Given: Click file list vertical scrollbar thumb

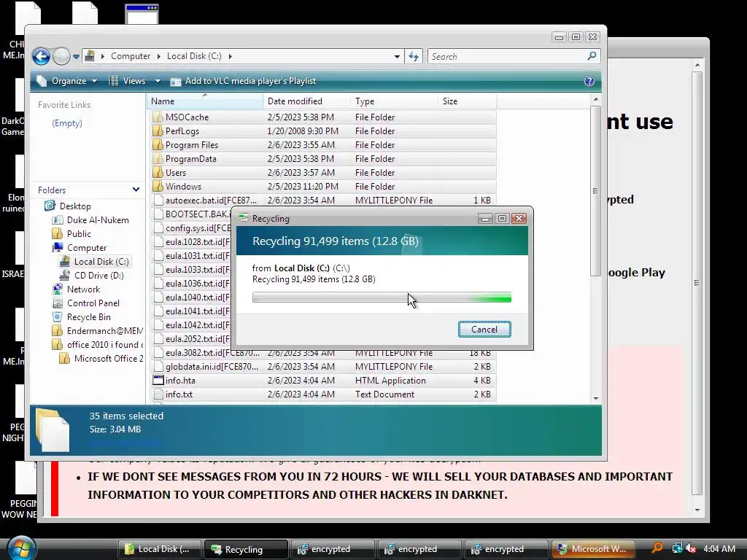Looking at the screenshot, I should point(595,191).
